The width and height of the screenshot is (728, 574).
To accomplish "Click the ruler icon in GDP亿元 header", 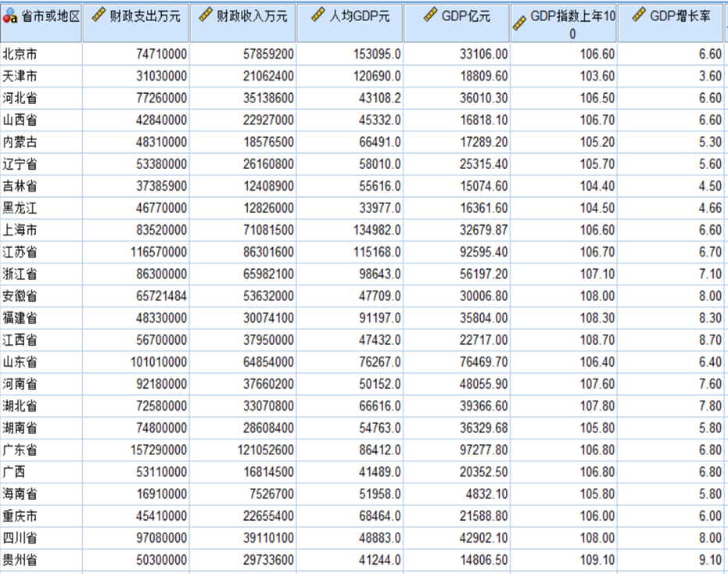I will pyautogui.click(x=430, y=14).
